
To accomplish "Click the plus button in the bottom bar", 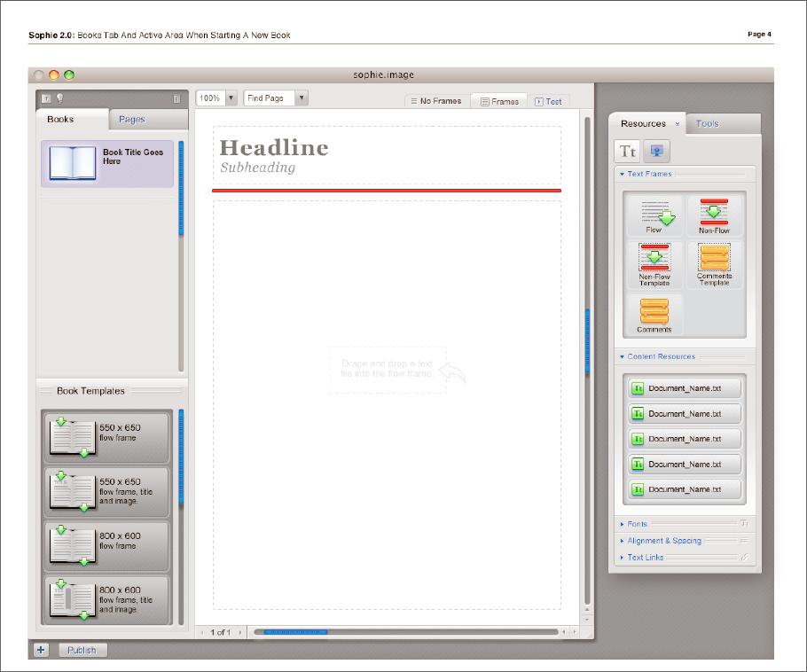I will pyautogui.click(x=41, y=650).
